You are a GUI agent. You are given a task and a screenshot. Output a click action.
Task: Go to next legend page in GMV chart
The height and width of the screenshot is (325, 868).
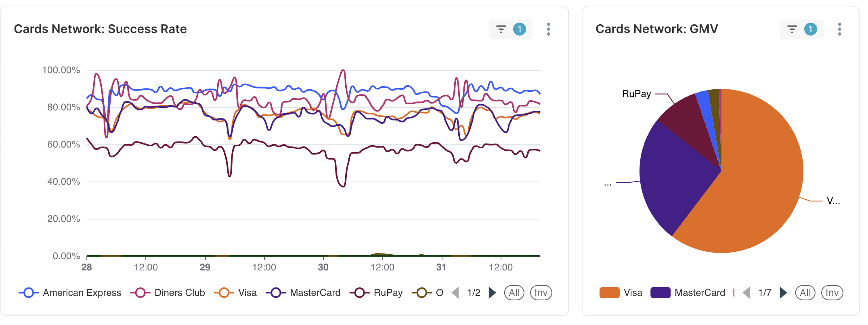pos(783,293)
